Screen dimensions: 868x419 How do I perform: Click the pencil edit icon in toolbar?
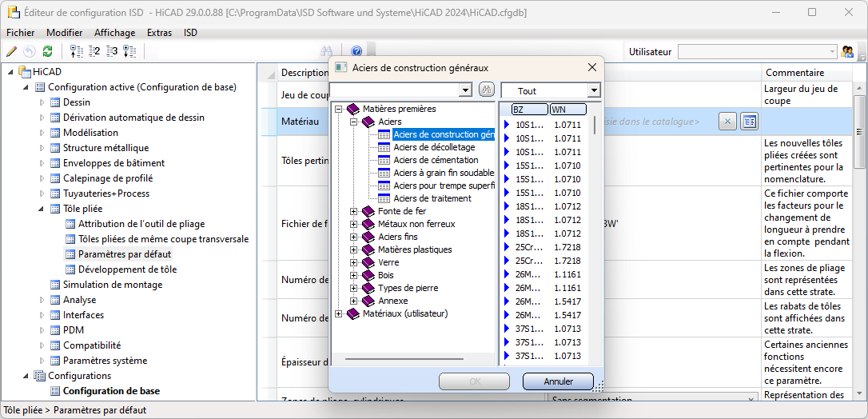point(11,51)
